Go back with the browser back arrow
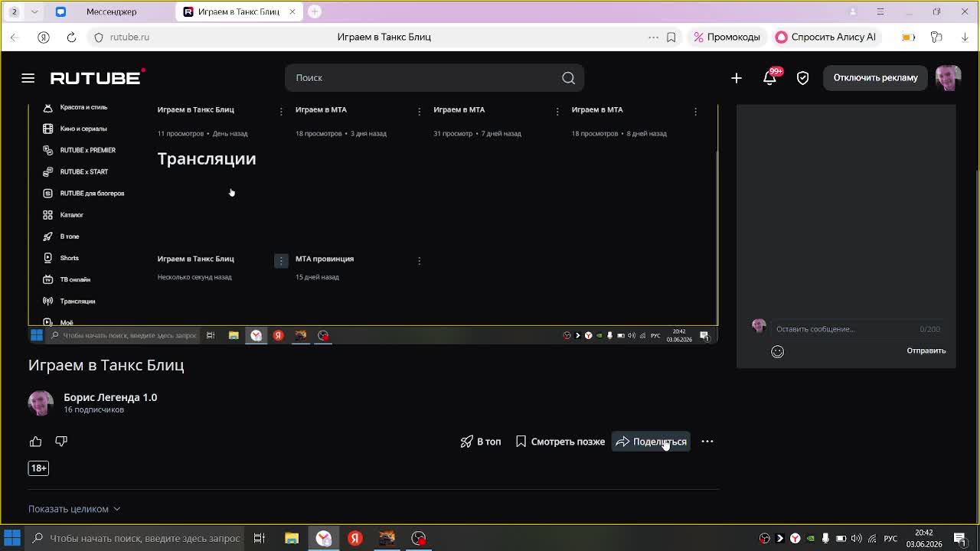Image resolution: width=980 pixels, height=551 pixels. click(15, 37)
